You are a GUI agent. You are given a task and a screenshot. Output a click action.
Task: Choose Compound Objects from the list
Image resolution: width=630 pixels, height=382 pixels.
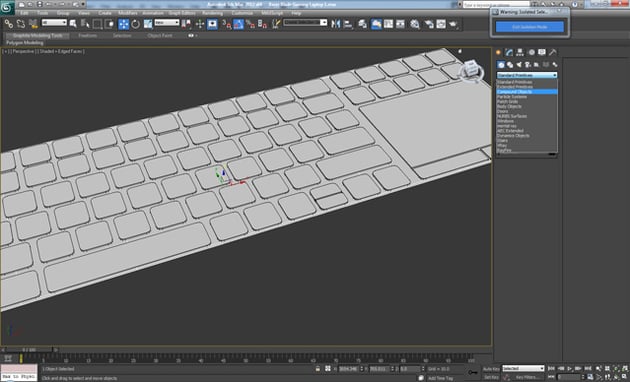(x=527, y=92)
